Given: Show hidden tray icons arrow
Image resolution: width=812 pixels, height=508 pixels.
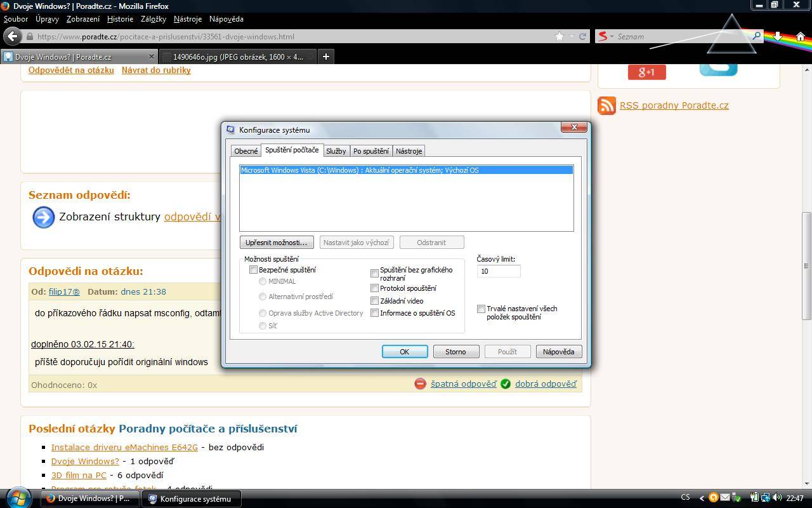Looking at the screenshot, I should 701,498.
